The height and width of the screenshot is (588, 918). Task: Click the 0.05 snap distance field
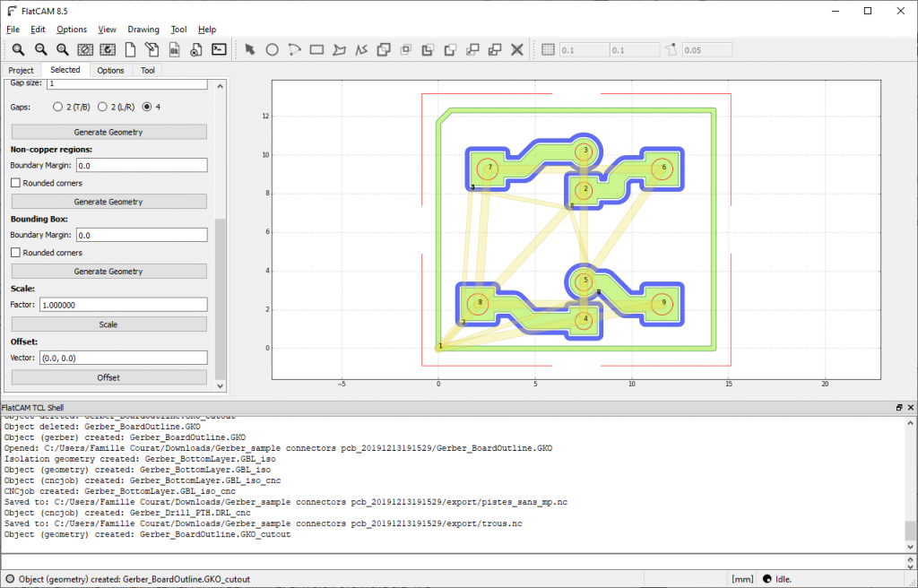tap(706, 50)
